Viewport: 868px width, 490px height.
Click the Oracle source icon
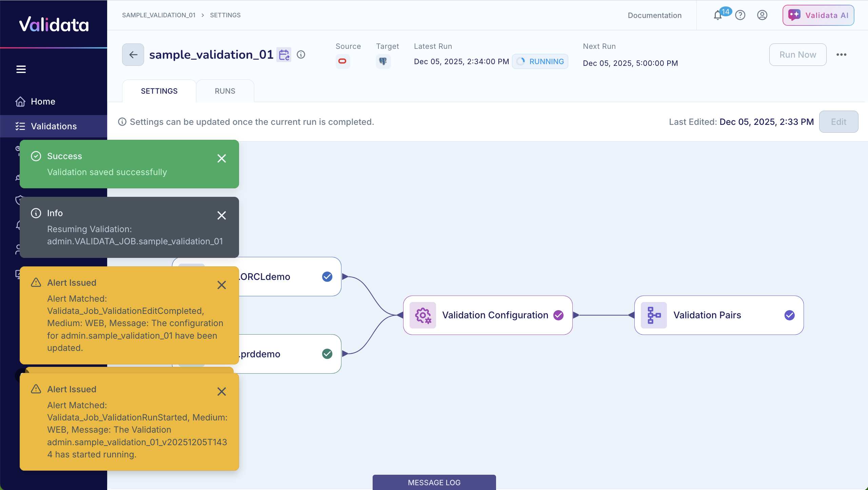342,61
